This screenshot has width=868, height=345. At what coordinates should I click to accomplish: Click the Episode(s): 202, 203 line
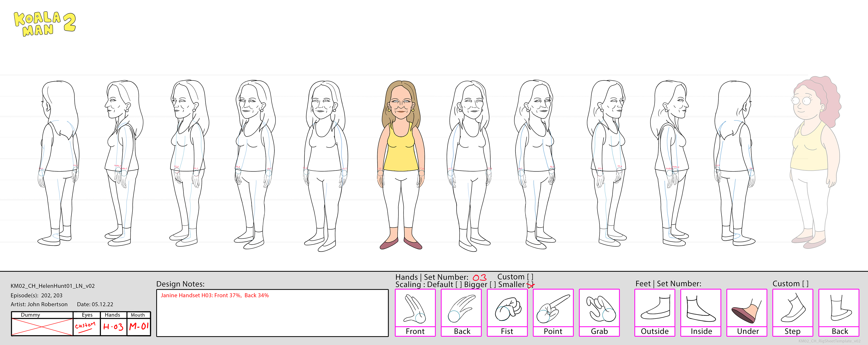[x=36, y=295]
